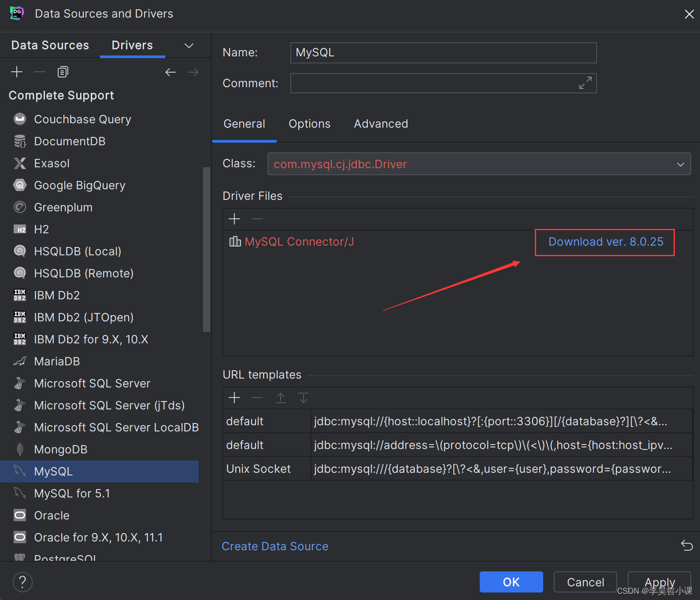The width and height of the screenshot is (700, 600).
Task: Navigate forward with right arrow
Action: click(193, 72)
